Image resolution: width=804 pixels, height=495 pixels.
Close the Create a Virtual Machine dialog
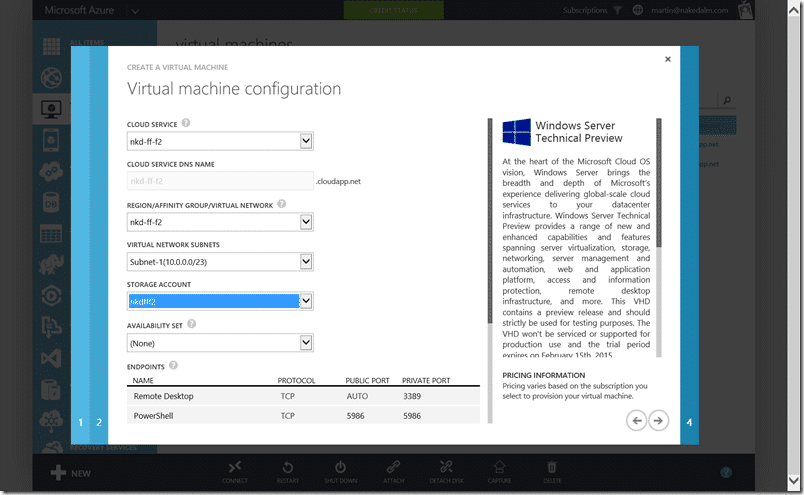pos(668,59)
